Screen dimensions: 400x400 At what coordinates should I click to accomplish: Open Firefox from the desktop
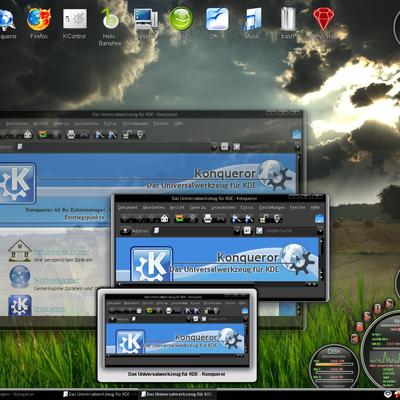[x=39, y=19]
